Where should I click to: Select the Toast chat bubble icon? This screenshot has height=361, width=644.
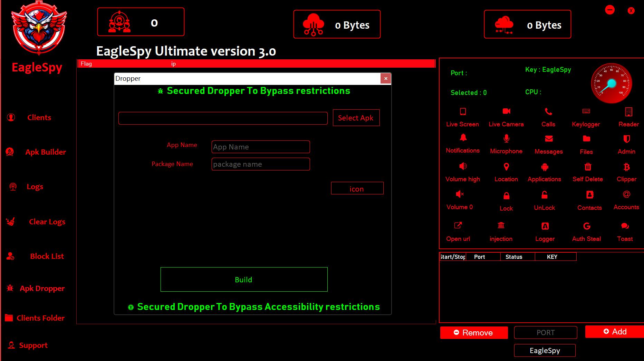625,226
